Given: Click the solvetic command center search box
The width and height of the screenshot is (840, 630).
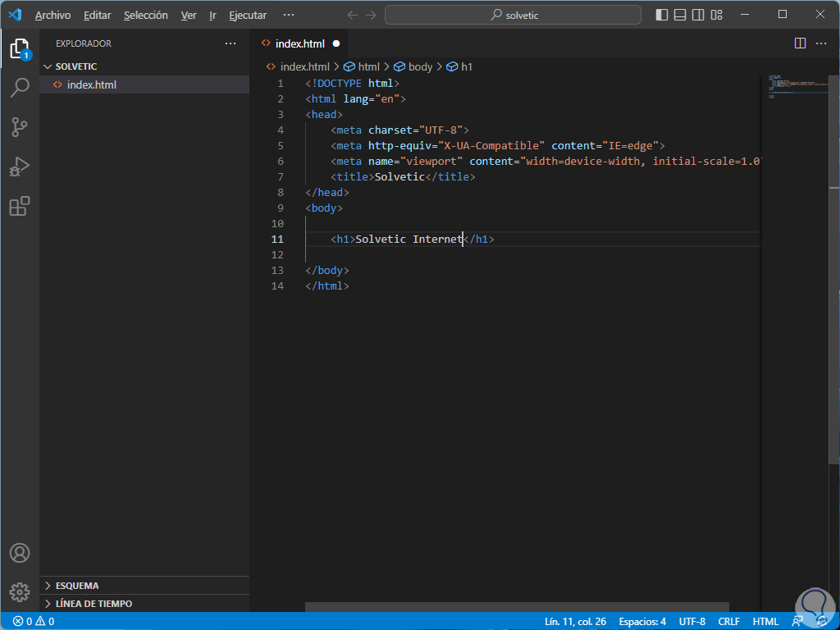Looking at the screenshot, I should point(514,15).
